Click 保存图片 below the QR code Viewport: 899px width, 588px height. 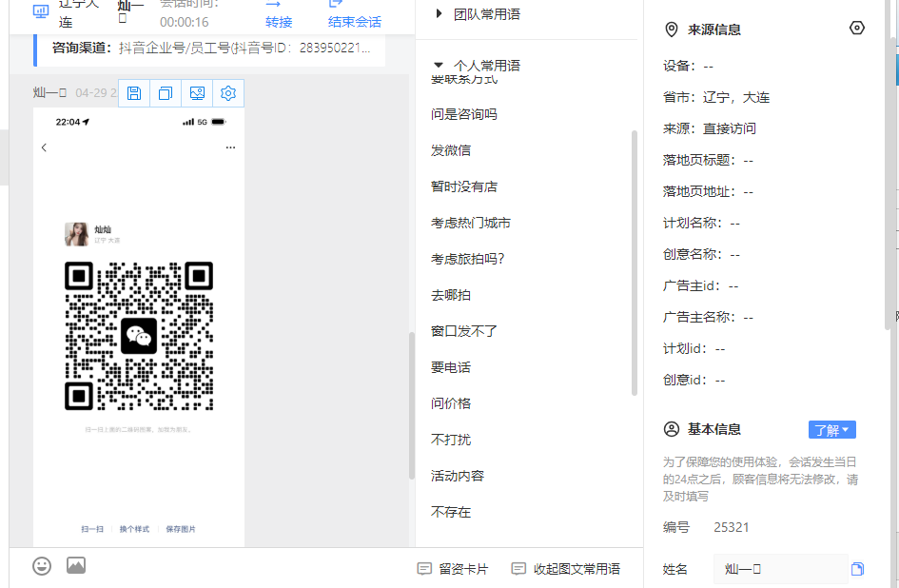(x=181, y=529)
